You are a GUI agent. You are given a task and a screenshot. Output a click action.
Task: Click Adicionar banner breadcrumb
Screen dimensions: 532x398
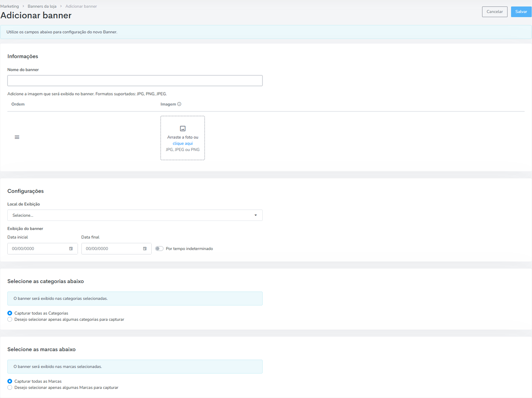coord(81,6)
